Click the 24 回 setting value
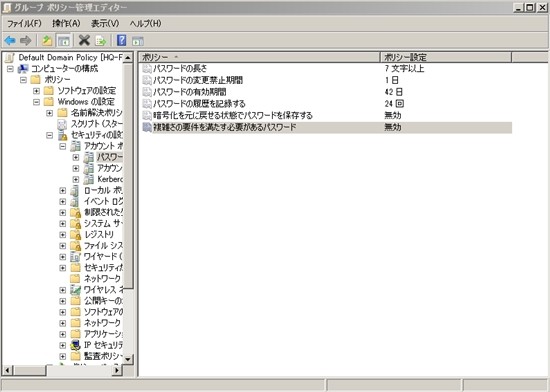This screenshot has width=550, height=392. 394,104
